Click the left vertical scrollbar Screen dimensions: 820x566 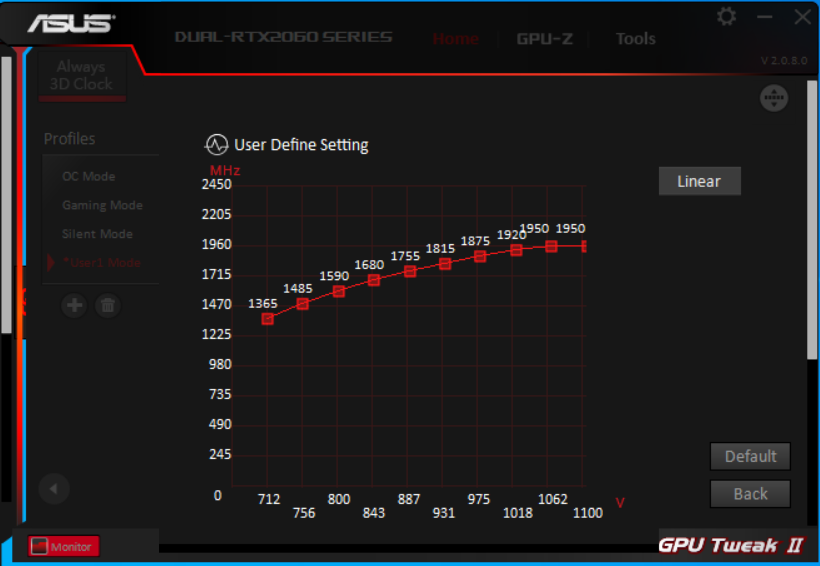tap(6, 194)
